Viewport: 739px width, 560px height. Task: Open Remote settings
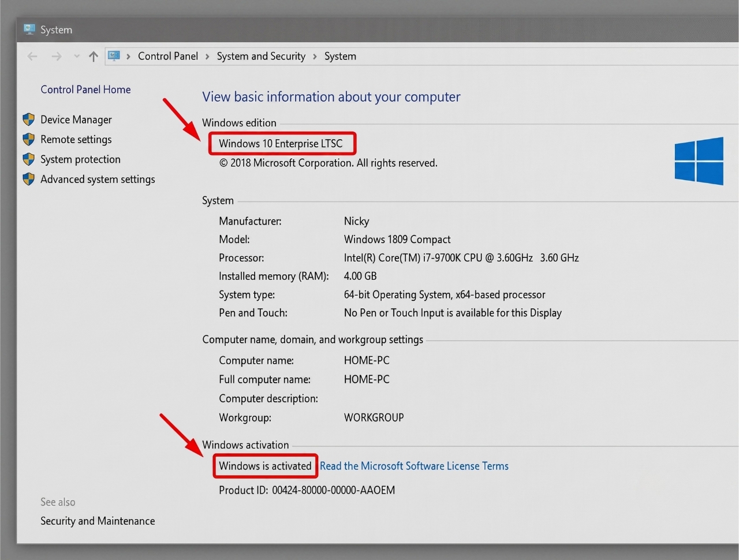pos(76,139)
